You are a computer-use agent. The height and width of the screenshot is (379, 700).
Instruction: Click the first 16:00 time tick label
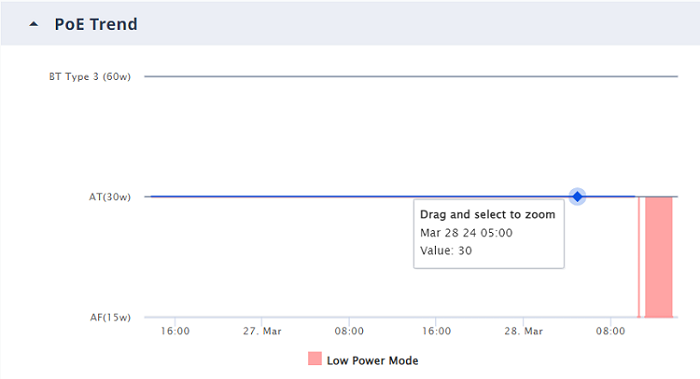pos(175,331)
